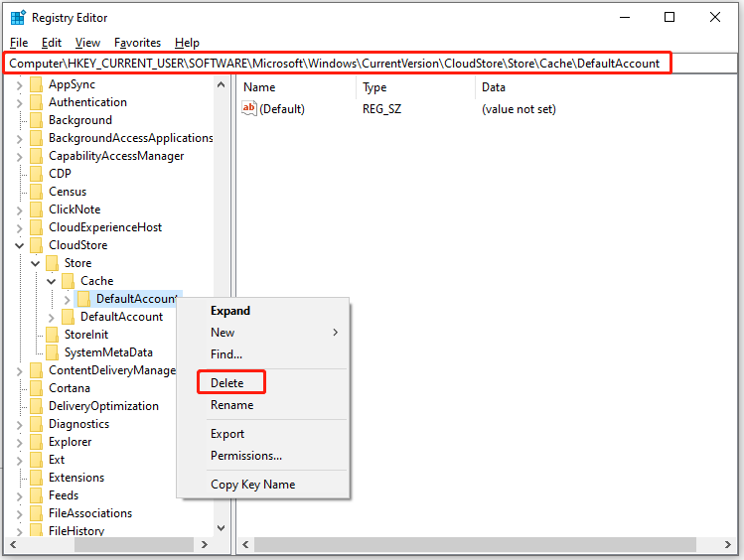Click the CapabilityAccessManager folder icon
This screenshot has width=744, height=560.
click(x=36, y=156)
